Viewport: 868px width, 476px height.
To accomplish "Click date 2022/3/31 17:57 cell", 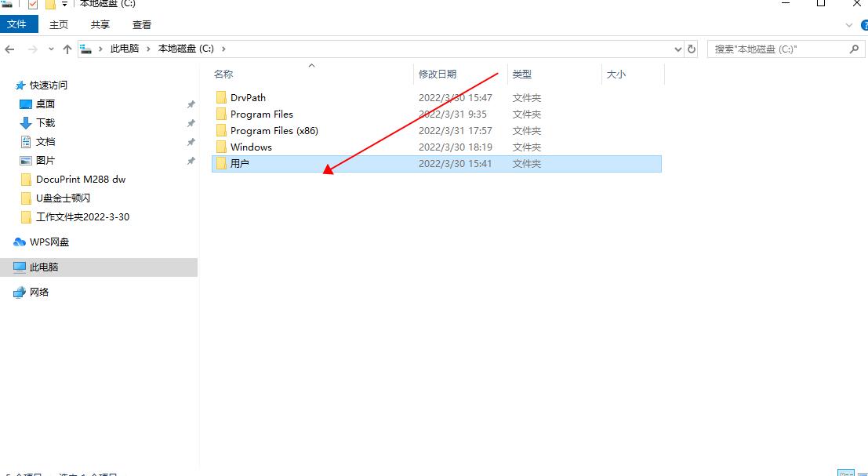I will tap(455, 131).
